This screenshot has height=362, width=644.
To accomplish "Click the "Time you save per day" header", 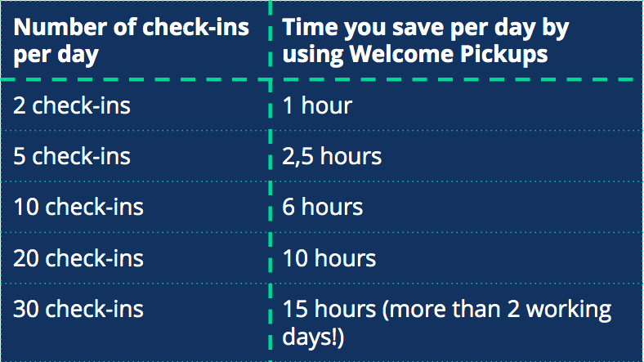I will [x=425, y=40].
